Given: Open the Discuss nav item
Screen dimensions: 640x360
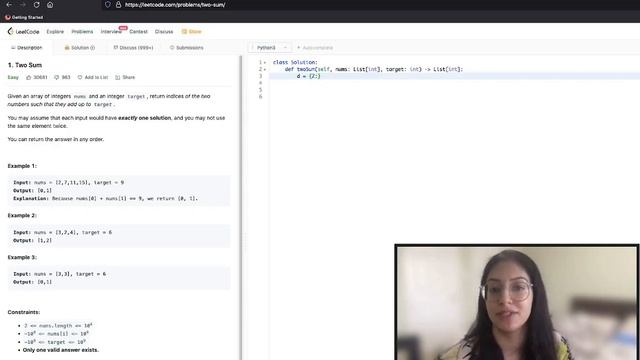Looking at the screenshot, I should tap(164, 31).
